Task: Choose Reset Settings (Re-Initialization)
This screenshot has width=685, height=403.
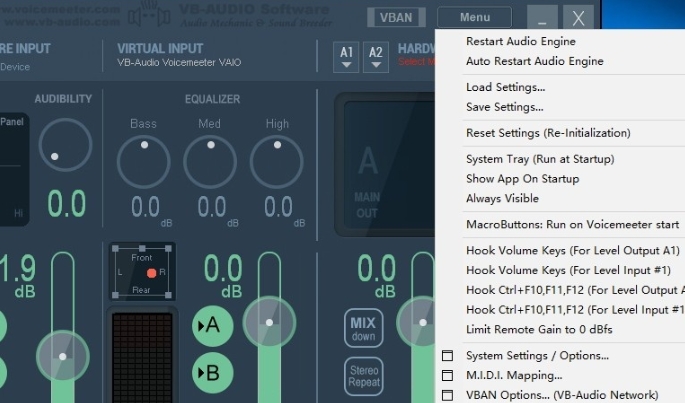Action: pyautogui.click(x=548, y=133)
